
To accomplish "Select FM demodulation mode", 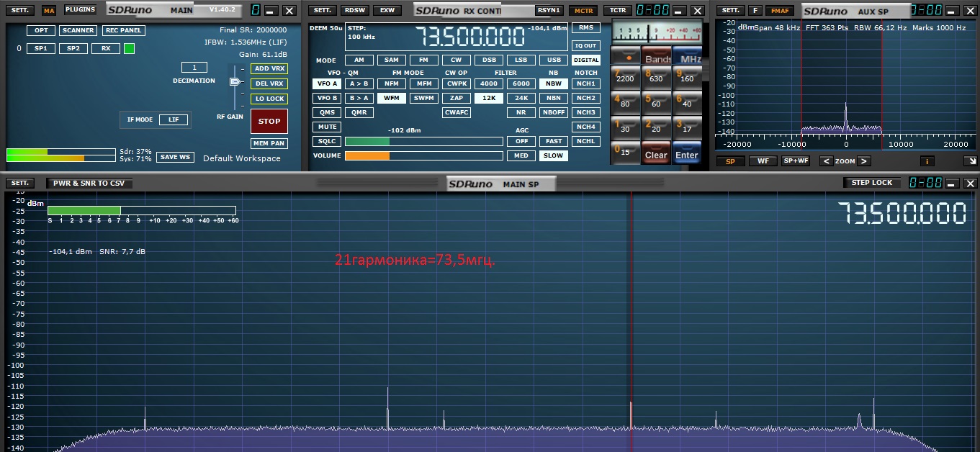I will [x=423, y=60].
